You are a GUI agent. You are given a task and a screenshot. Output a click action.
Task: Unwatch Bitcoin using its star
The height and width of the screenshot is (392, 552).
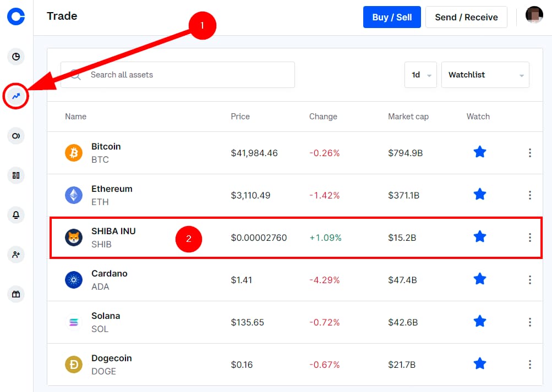click(x=480, y=152)
